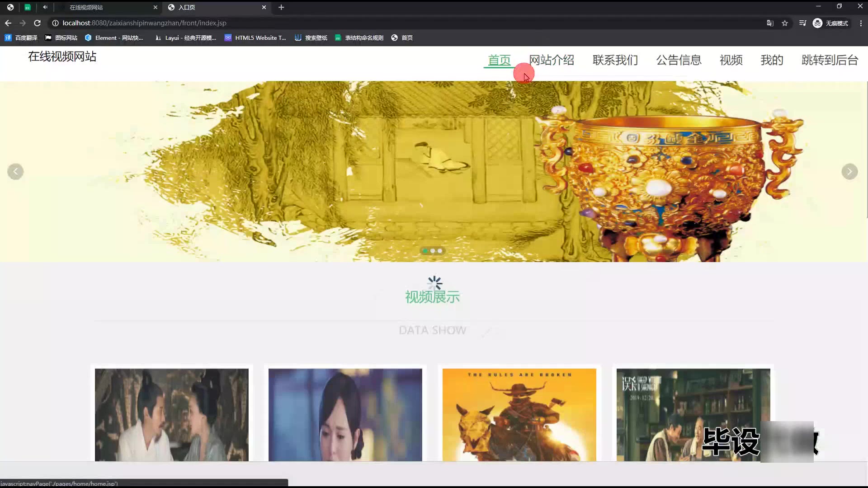Click the address bar URL field
The height and width of the screenshot is (488, 868).
(x=407, y=23)
